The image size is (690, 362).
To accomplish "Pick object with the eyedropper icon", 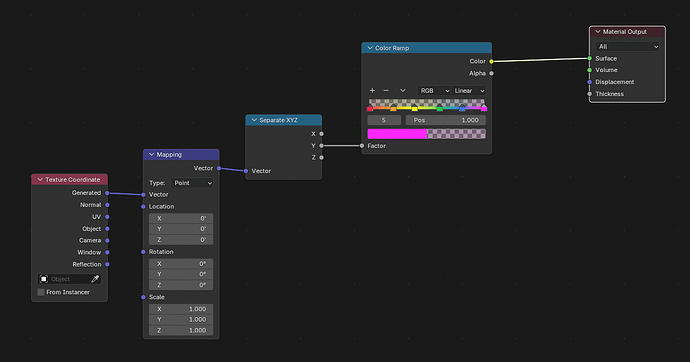I will pyautogui.click(x=95, y=279).
